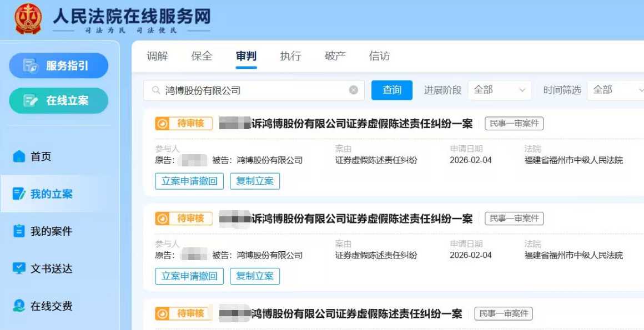
Task: Switch to the 破产 bankruptcy tab
Action: (x=334, y=55)
